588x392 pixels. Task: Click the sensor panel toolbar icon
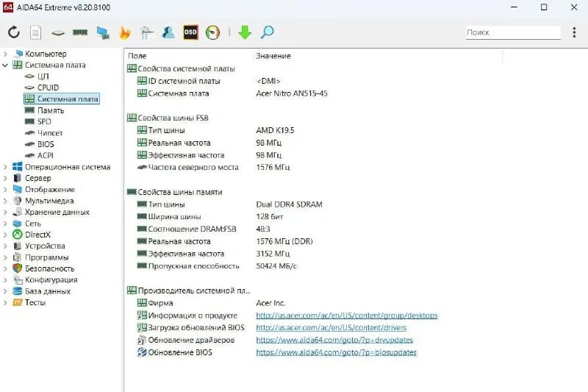pyautogui.click(x=146, y=32)
